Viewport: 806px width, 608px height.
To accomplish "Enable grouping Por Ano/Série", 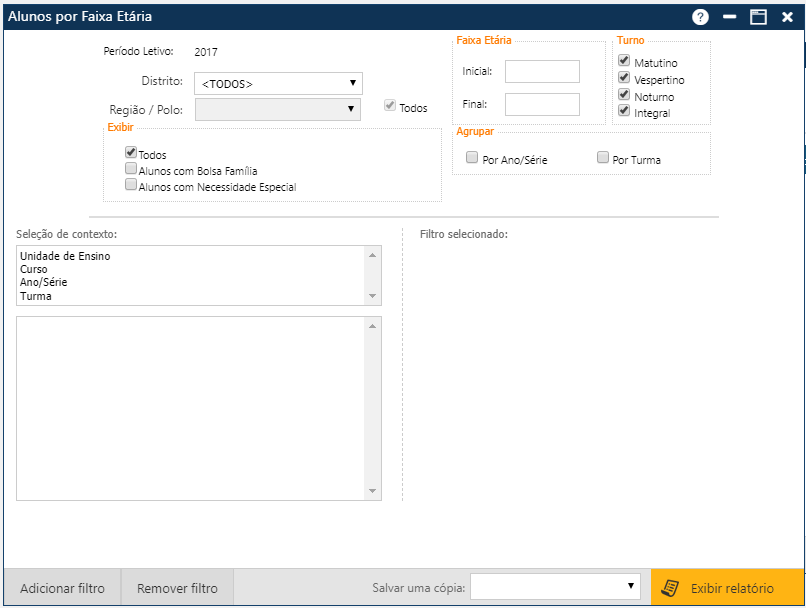I will pyautogui.click(x=472, y=158).
